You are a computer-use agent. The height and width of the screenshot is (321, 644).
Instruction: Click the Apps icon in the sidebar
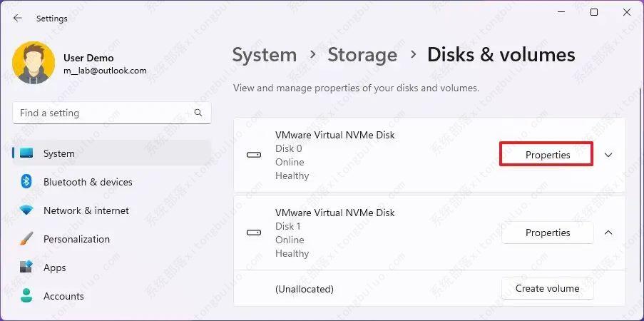pos(27,267)
